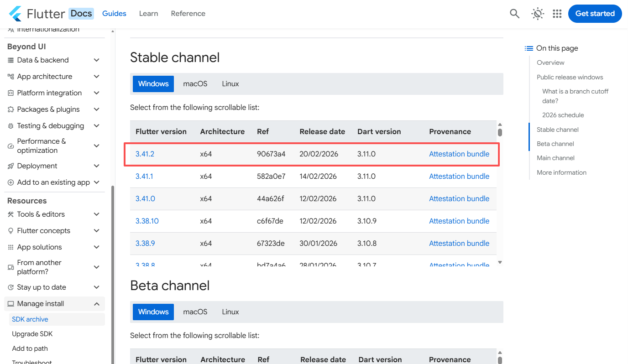The width and height of the screenshot is (628, 364).
Task: Click stable table scroll down arrow
Action: point(500,262)
